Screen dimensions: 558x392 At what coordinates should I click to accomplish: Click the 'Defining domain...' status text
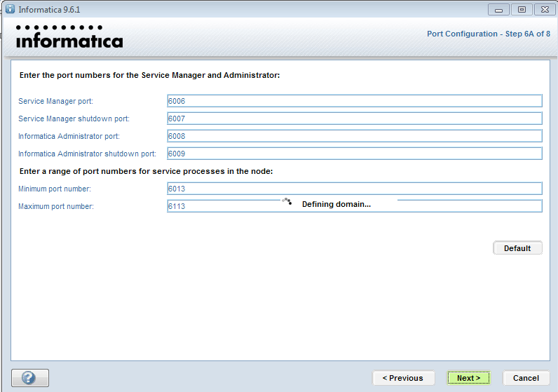(x=336, y=204)
